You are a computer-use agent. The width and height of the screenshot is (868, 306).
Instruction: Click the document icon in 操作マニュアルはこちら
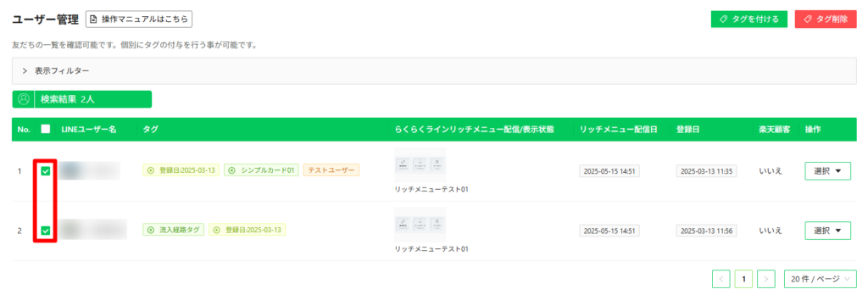tap(93, 19)
